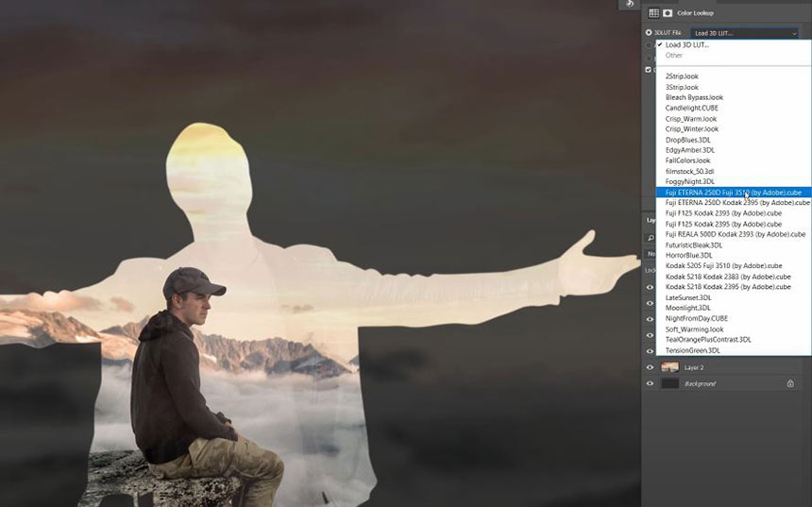Select the 3DLUT File radio button
The image size is (812, 507).
[x=649, y=33]
